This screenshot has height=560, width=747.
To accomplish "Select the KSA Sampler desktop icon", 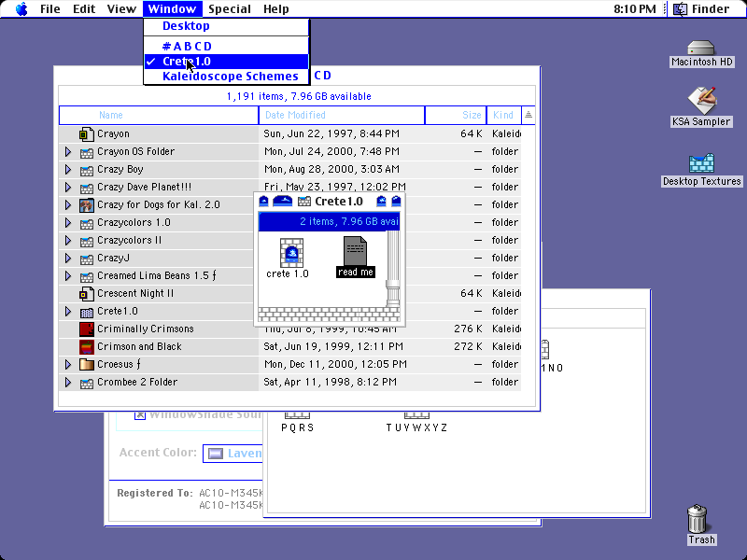I will pos(701,101).
